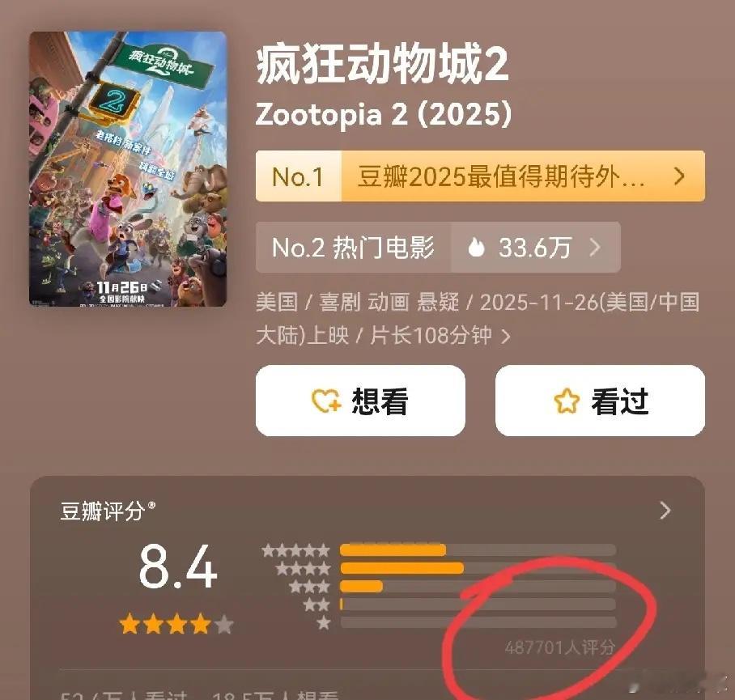Tap the heart-plus icon on 想看

[x=326, y=401]
